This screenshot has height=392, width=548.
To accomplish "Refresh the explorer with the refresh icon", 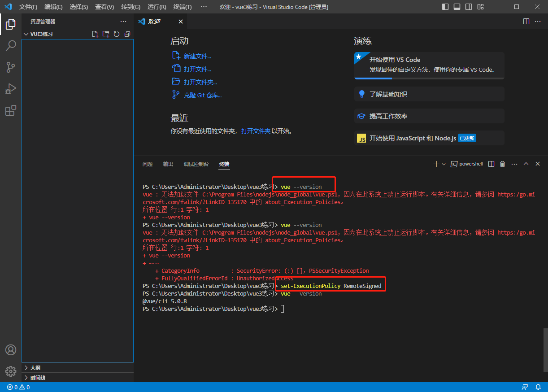I will [117, 34].
